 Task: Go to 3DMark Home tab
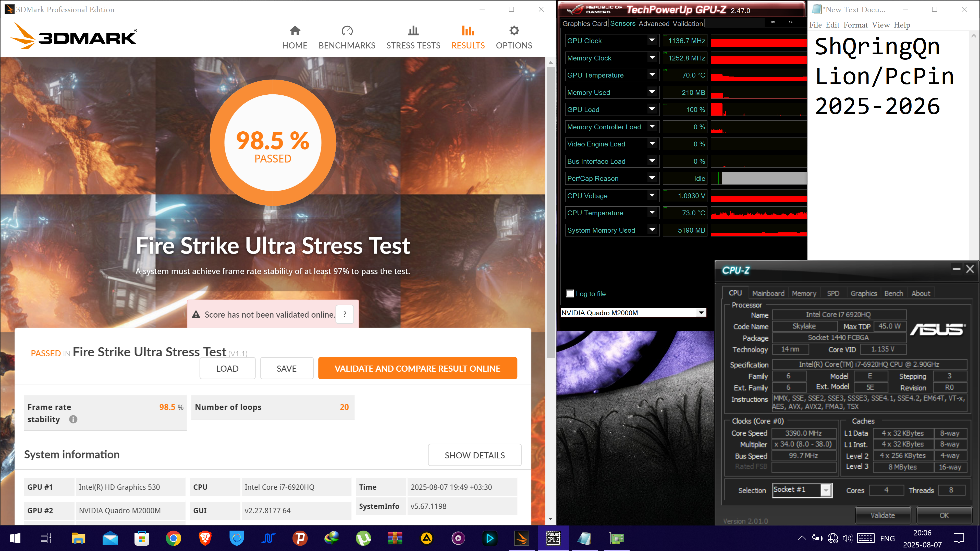click(295, 37)
